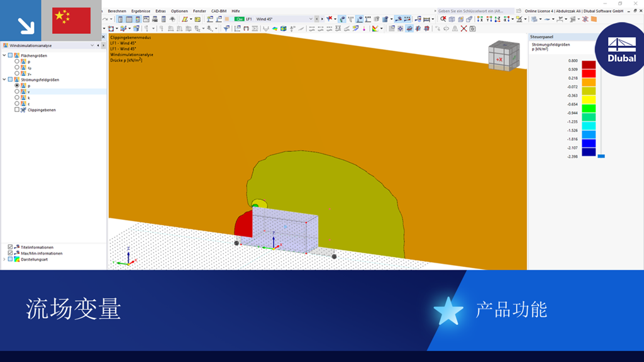The width and height of the screenshot is (644, 362).
Task: Go to next load case arrow
Action: [x=322, y=19]
